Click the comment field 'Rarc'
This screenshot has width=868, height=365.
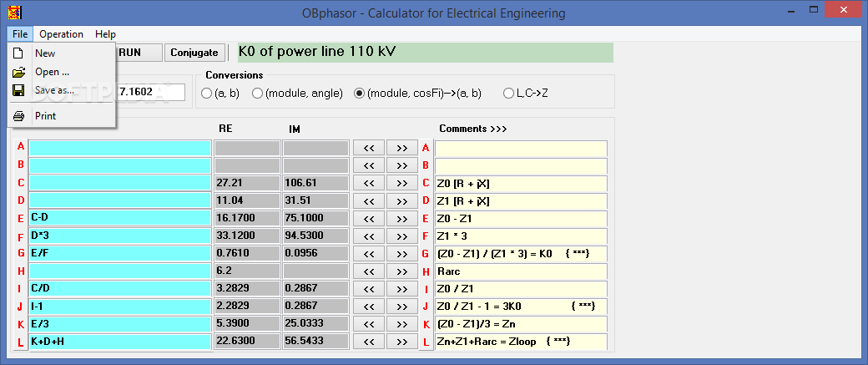point(521,271)
